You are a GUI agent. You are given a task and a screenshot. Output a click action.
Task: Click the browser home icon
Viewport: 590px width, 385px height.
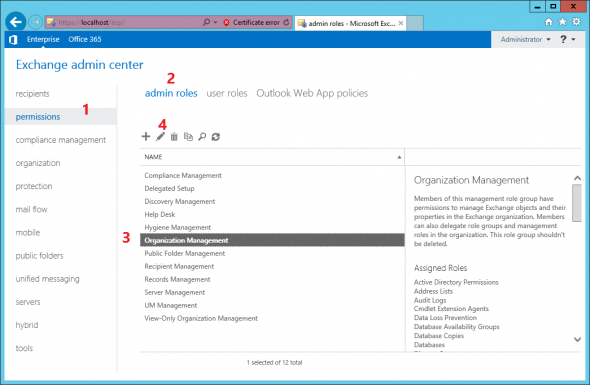[549, 22]
